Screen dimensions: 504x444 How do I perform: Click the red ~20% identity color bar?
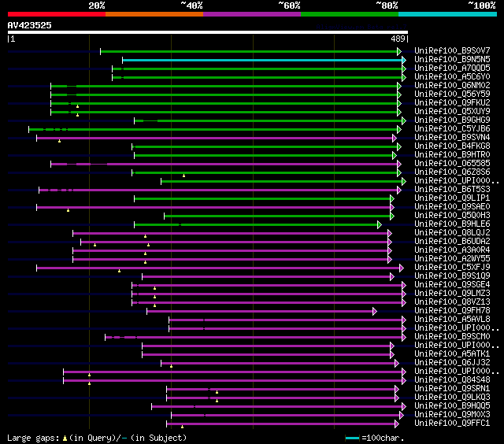[x=57, y=14]
